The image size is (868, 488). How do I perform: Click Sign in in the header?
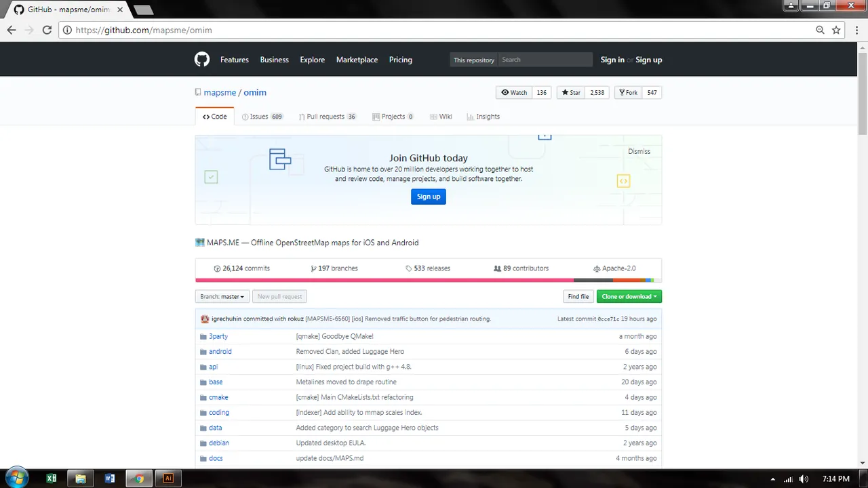coord(612,60)
